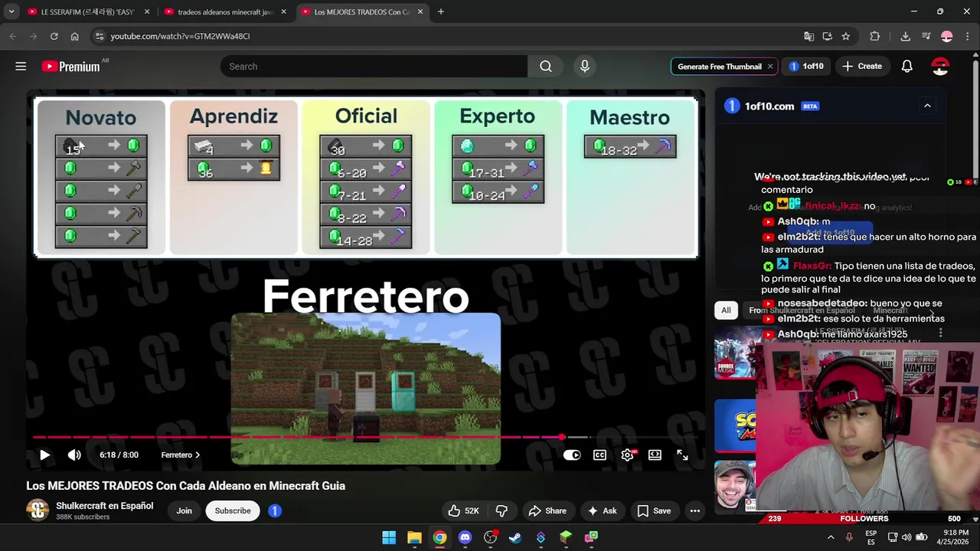
Task: Share the video
Action: 547,510
